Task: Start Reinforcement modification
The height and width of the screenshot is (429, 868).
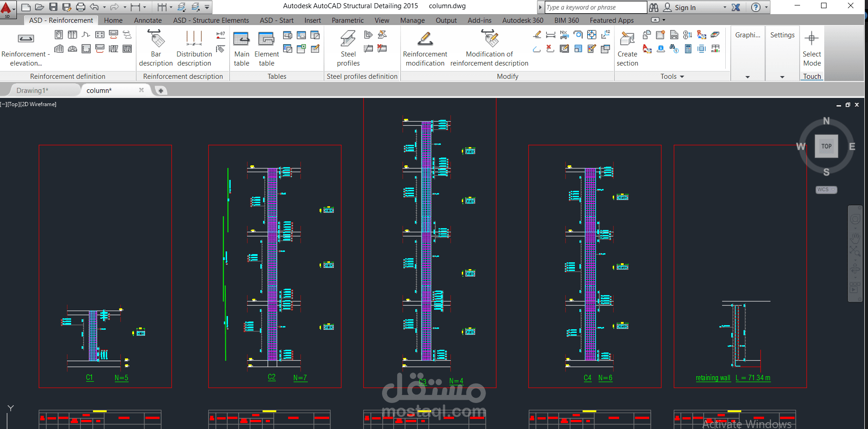Action: coord(424,47)
